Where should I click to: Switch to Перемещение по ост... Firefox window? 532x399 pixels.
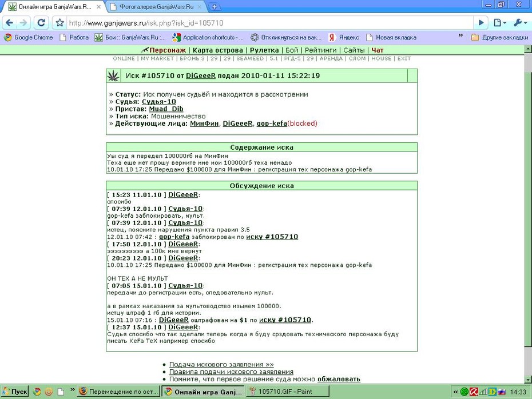118,392
